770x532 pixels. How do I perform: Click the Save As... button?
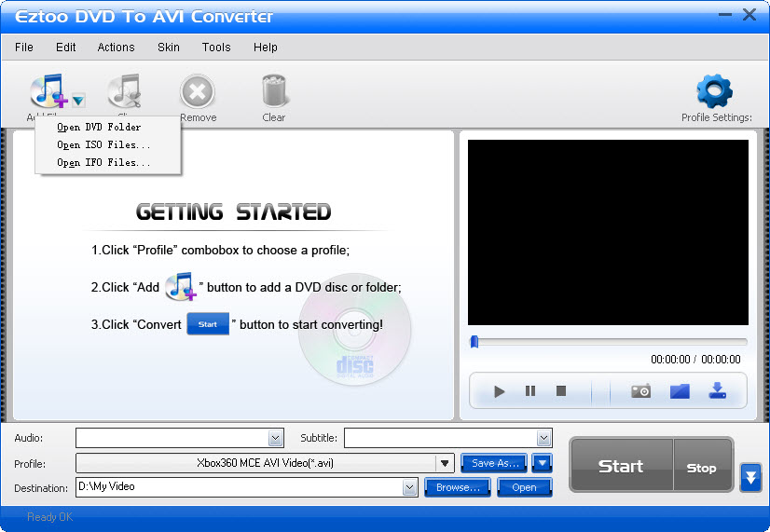[x=494, y=463]
